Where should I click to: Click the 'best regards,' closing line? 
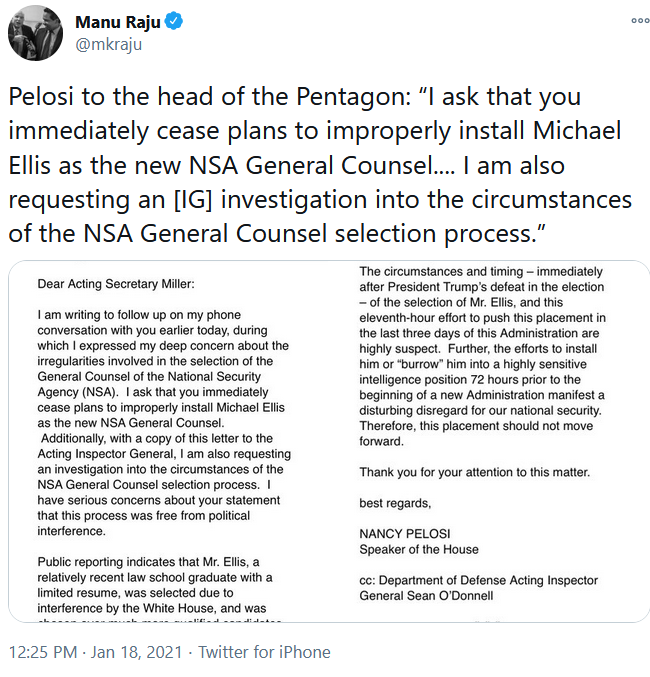[x=395, y=503]
